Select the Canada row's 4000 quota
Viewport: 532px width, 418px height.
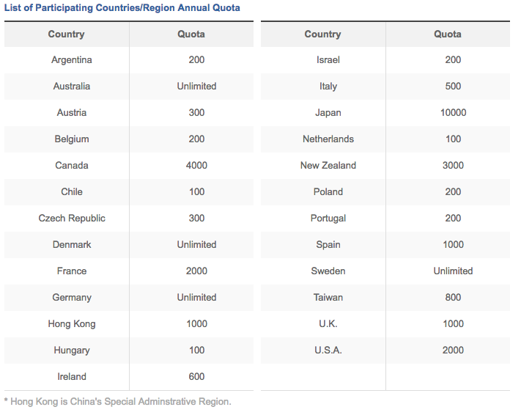tap(196, 165)
